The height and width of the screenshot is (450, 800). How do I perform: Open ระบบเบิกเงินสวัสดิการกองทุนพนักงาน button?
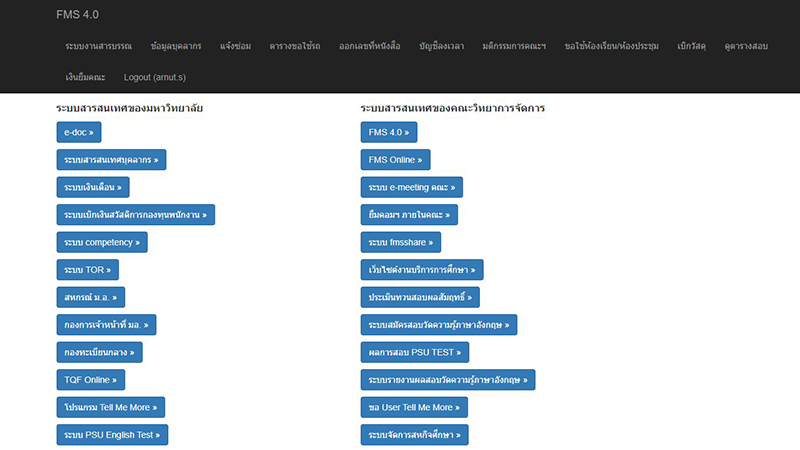(136, 215)
